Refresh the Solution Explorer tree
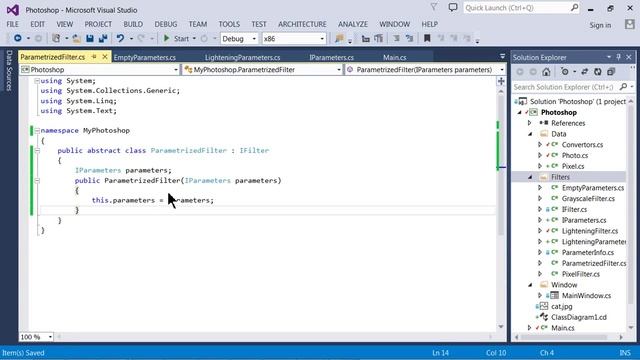 click(598, 72)
